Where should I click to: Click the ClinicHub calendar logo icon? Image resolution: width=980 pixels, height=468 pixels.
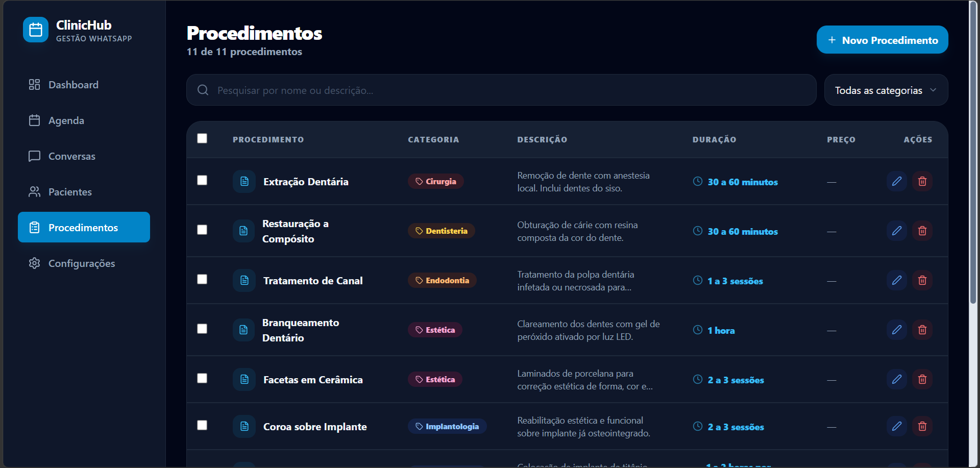(36, 30)
